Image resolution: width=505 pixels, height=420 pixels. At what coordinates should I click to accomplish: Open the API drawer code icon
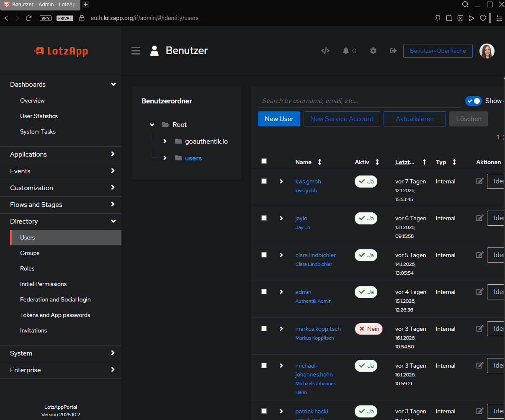tap(325, 51)
